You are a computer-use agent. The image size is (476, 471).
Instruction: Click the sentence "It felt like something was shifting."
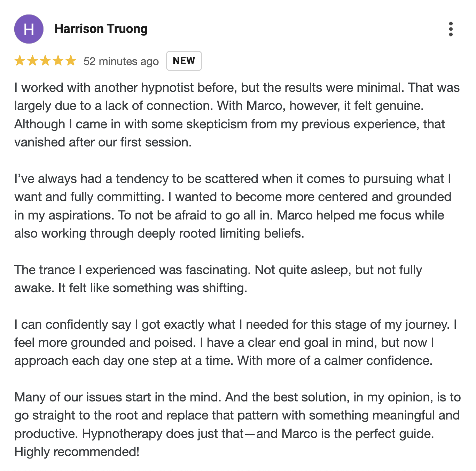coord(153,288)
